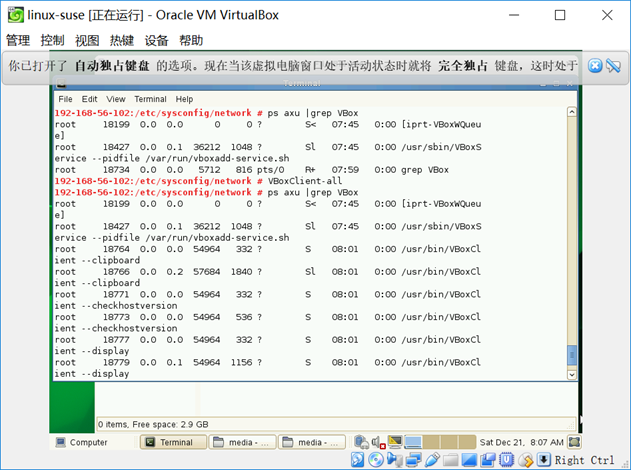The width and height of the screenshot is (631, 470).
Task: Click the display settings status icon
Action: coord(469,460)
